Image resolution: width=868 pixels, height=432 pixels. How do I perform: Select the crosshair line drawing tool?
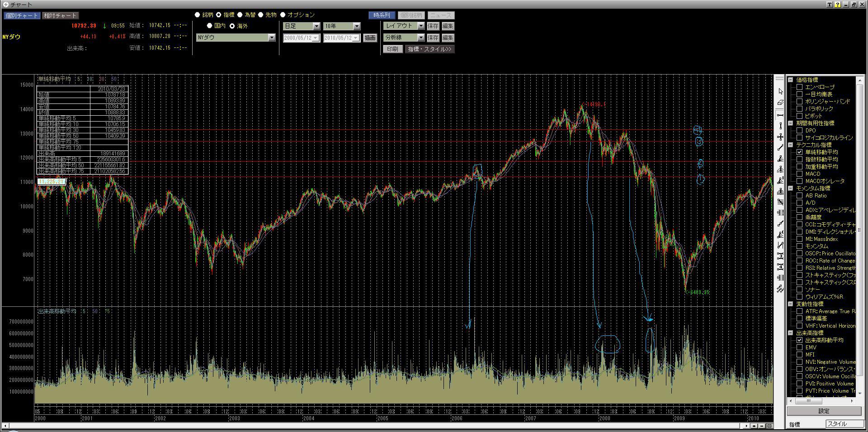coord(780,137)
